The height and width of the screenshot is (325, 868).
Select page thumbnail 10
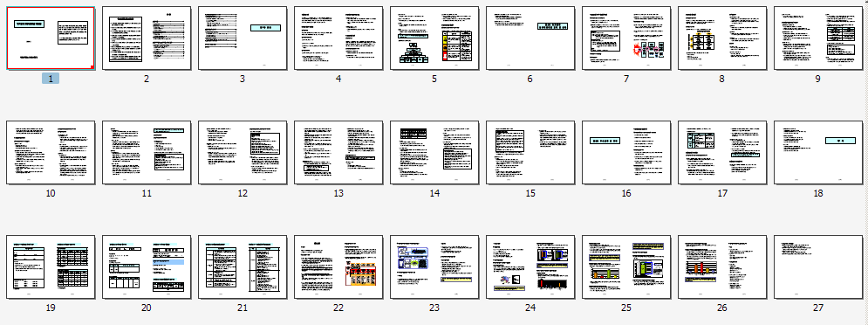click(51, 153)
